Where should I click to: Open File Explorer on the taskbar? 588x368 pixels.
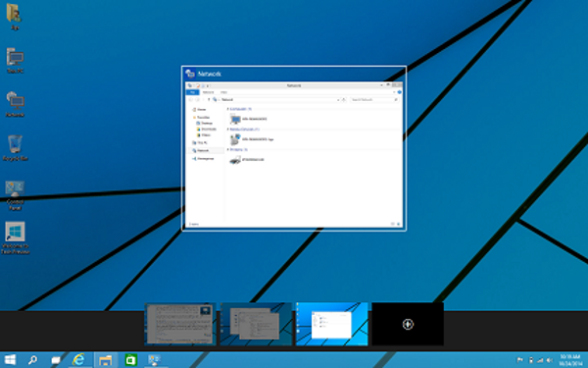[x=106, y=360]
